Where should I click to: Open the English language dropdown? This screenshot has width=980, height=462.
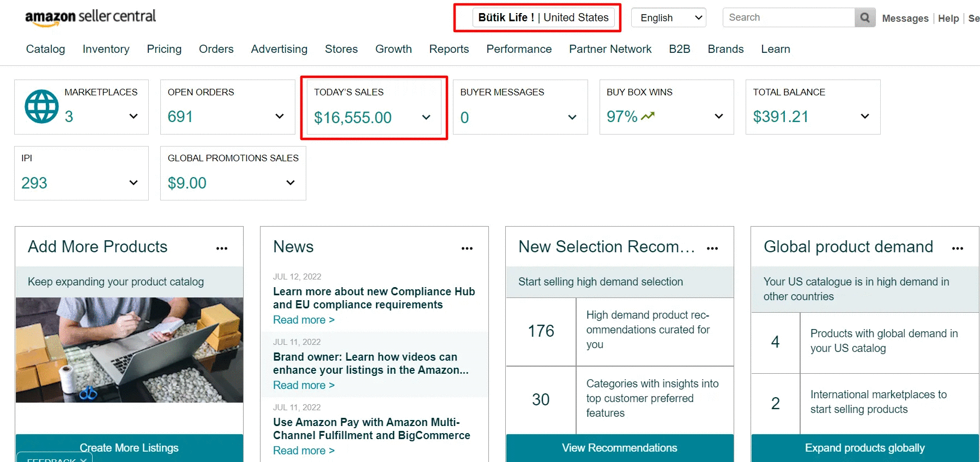pyautogui.click(x=668, y=17)
